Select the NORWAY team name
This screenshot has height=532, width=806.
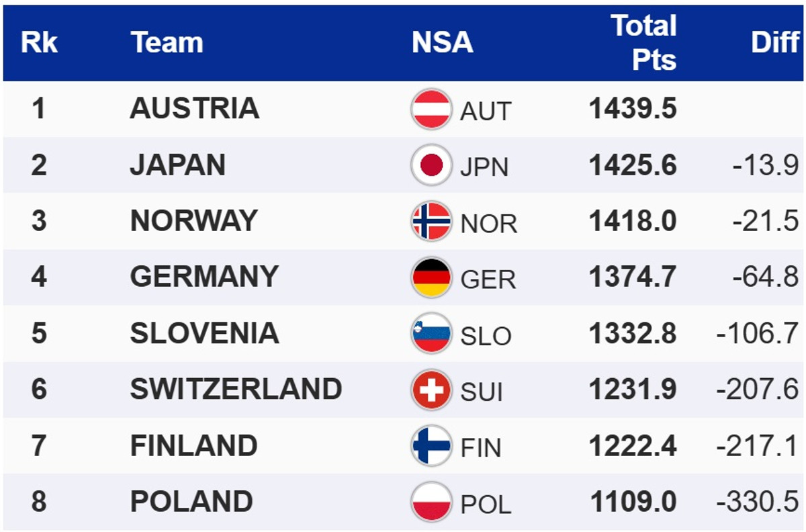tap(193, 221)
